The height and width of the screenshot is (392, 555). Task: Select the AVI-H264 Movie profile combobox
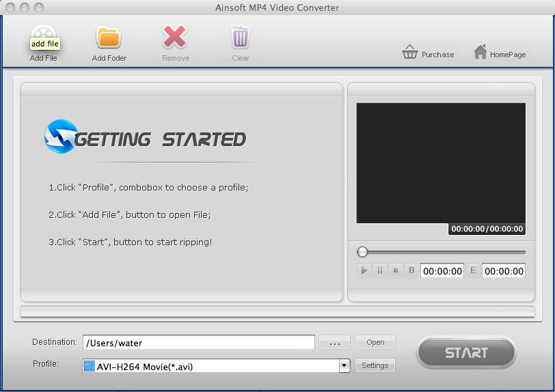pos(211,366)
